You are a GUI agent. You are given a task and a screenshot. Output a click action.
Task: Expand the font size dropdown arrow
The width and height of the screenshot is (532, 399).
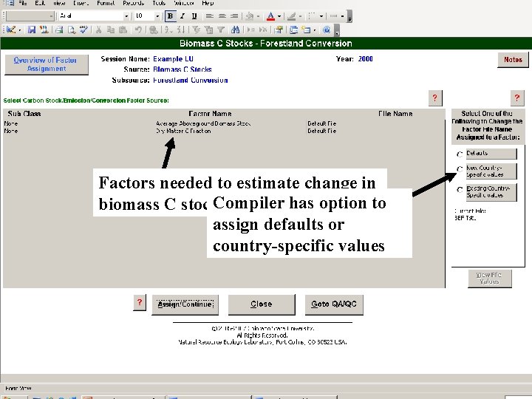(x=157, y=16)
